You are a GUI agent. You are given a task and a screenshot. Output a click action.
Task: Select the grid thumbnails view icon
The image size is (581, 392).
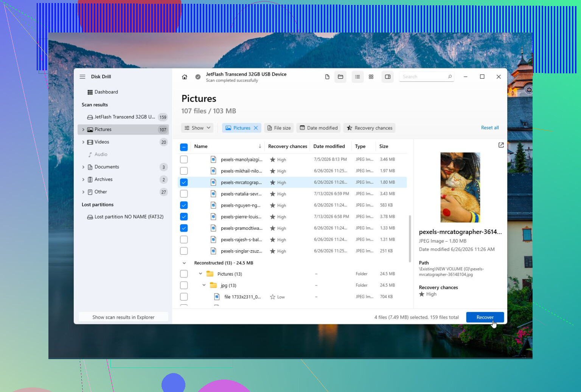(371, 77)
